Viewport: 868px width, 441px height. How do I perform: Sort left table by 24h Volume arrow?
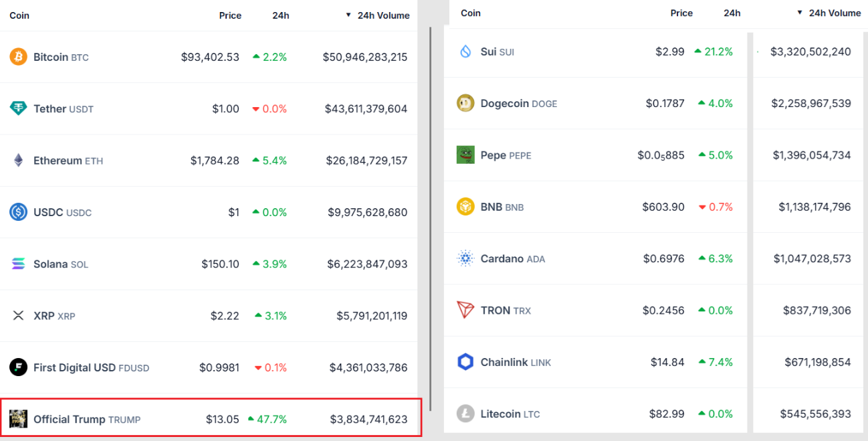[348, 15]
